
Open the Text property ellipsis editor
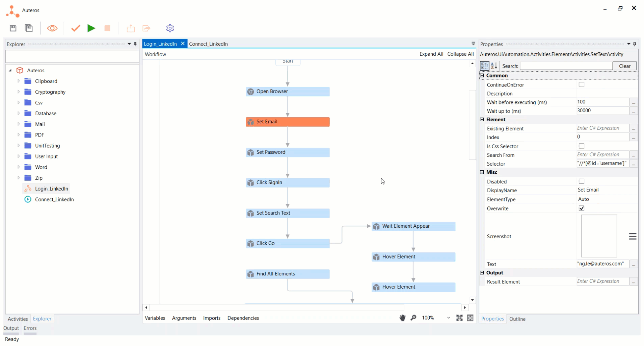tap(634, 264)
